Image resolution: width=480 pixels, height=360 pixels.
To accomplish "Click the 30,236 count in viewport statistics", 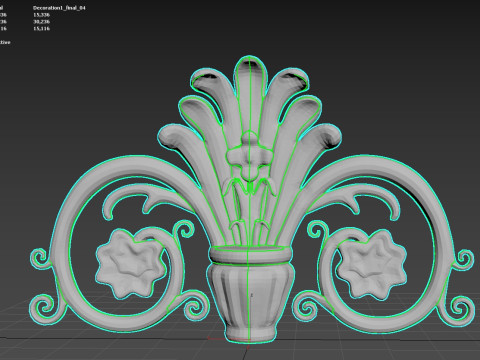I will pos(41,22).
